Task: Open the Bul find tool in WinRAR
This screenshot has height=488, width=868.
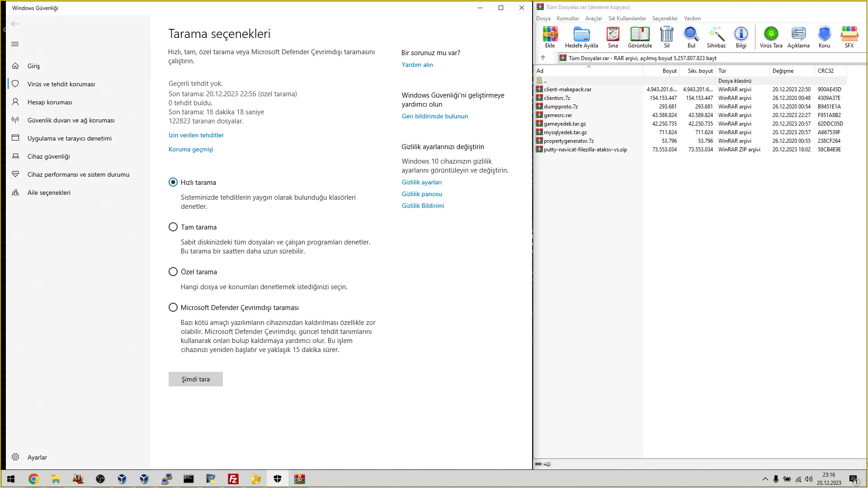Action: point(691,37)
